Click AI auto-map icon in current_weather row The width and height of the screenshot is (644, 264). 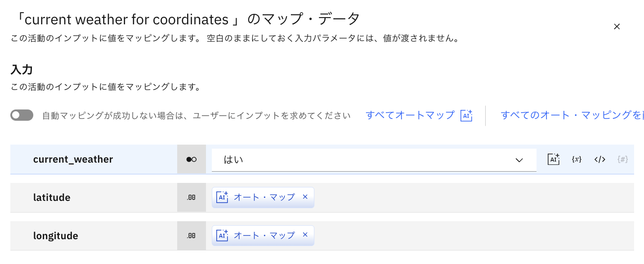coord(553,159)
